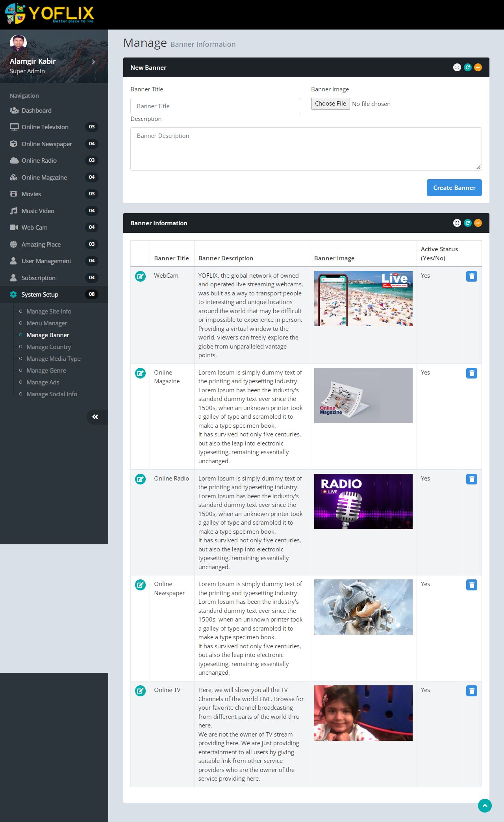Screen dimensions: 504x822
Task: Click the scroll-to-top arrow button
Action: pyautogui.click(x=485, y=805)
